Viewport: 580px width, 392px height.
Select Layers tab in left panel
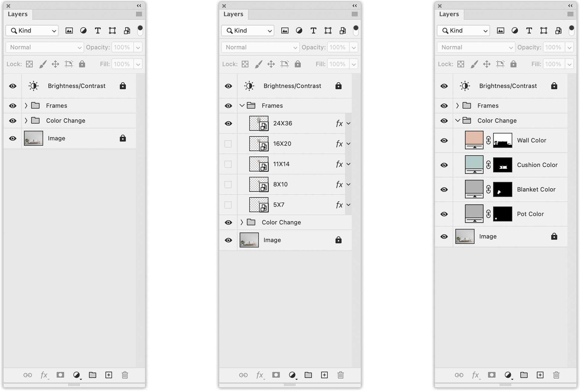point(18,14)
